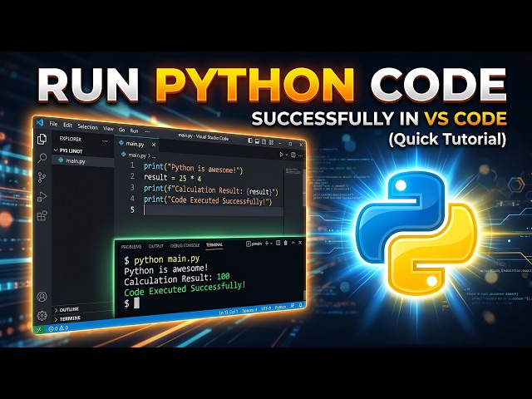Click the VS Code logo in the title bar
The image size is (532, 399).
[40, 122]
